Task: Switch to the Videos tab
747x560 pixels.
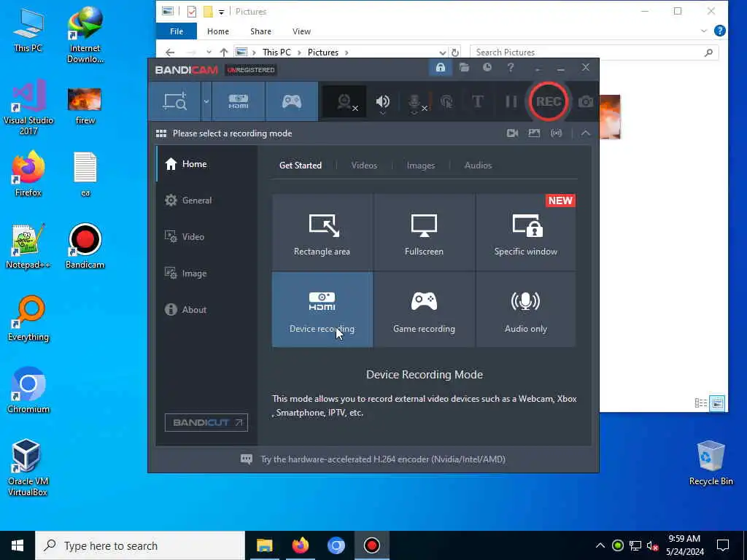Action: (364, 166)
